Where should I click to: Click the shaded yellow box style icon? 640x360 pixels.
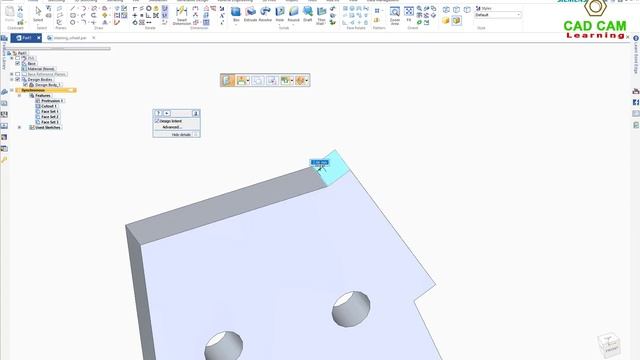pos(446,20)
